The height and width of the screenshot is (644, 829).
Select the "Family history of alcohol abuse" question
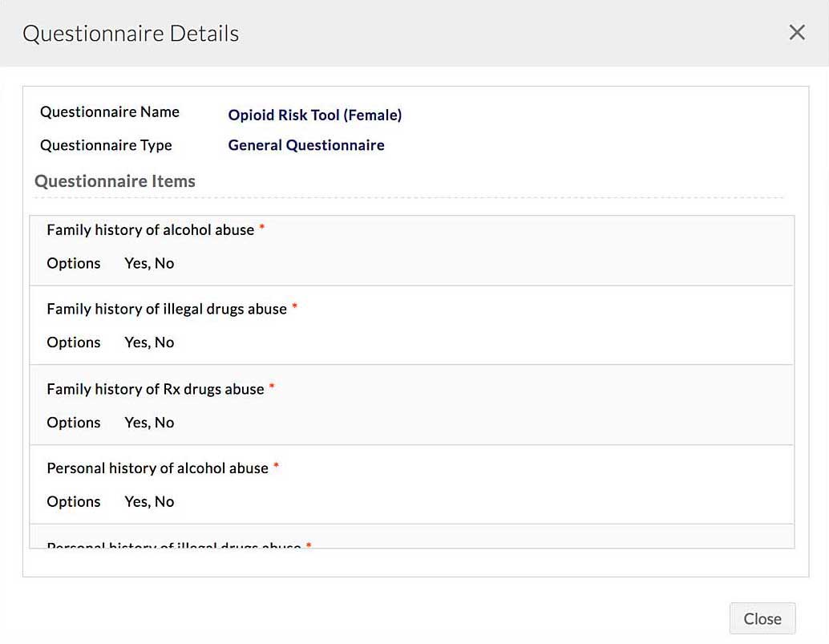[x=150, y=230]
